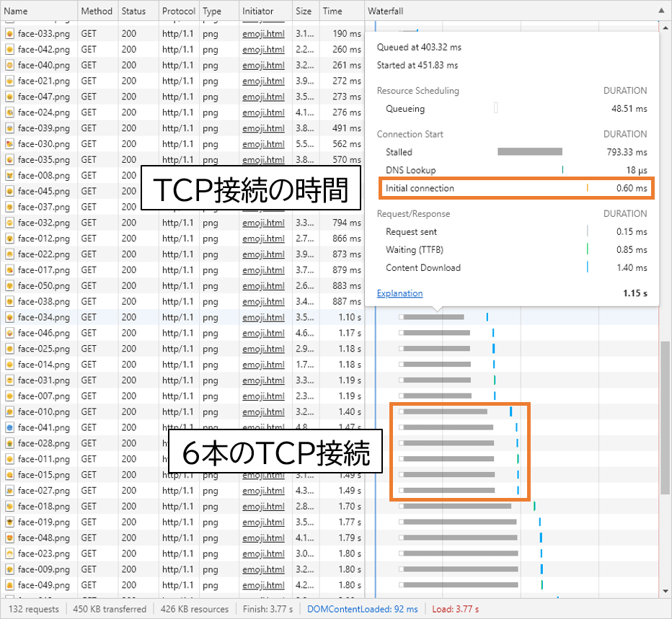Sort by the Status column header
This screenshot has height=619, width=672.
point(138,11)
